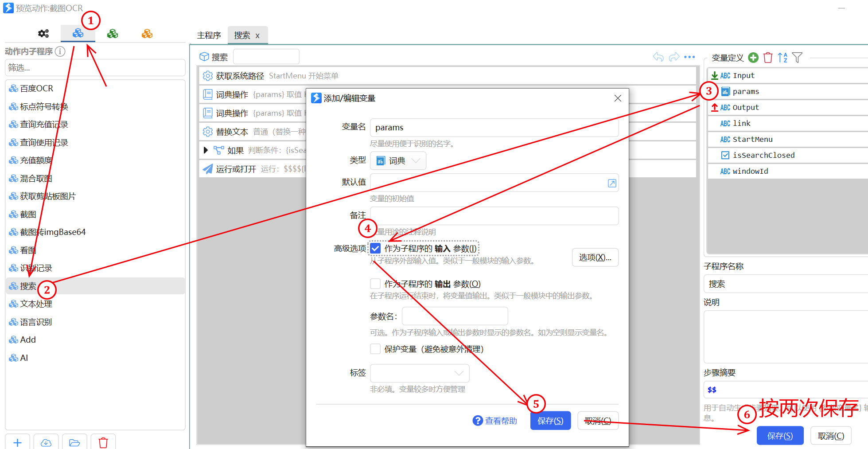
Task: Enable 作为子程序的输出参数 checkbox
Action: point(375,284)
